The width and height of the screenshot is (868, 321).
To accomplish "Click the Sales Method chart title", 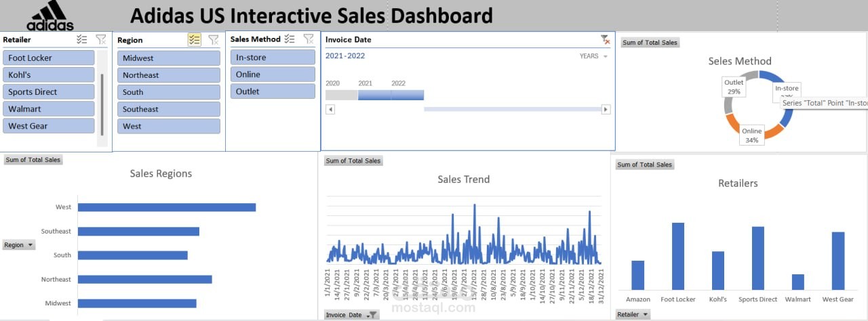I will [x=740, y=61].
